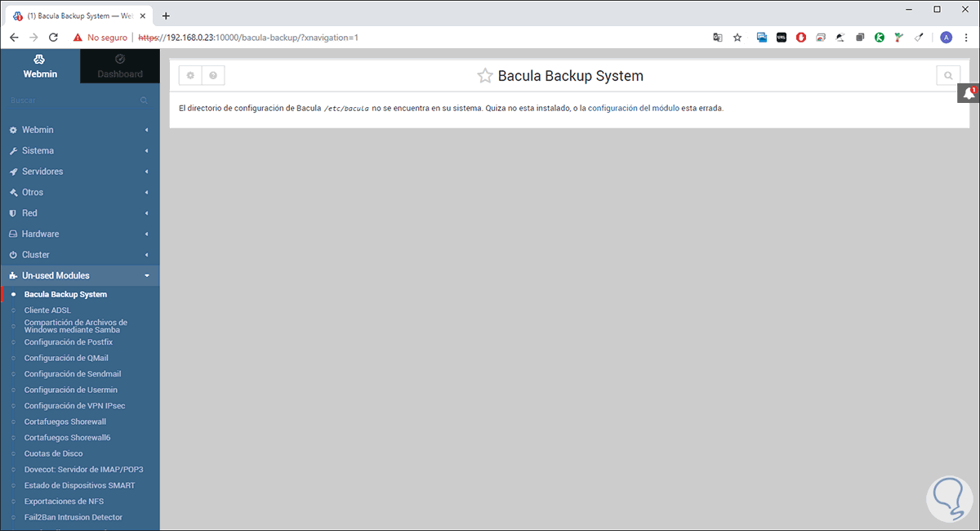Bookmark this page with the star icon
This screenshot has height=531, width=980.
coord(737,37)
